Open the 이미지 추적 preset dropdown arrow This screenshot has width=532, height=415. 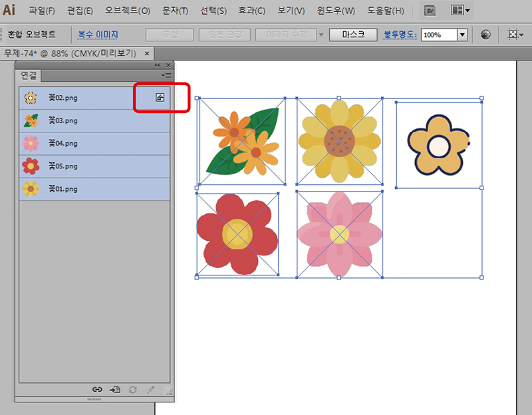point(321,35)
